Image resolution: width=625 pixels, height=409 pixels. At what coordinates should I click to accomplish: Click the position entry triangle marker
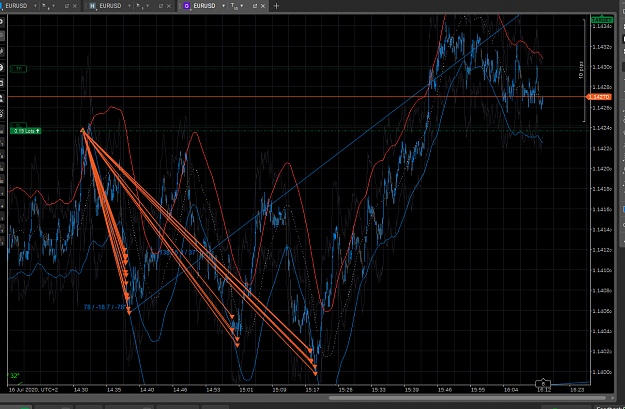click(83, 130)
